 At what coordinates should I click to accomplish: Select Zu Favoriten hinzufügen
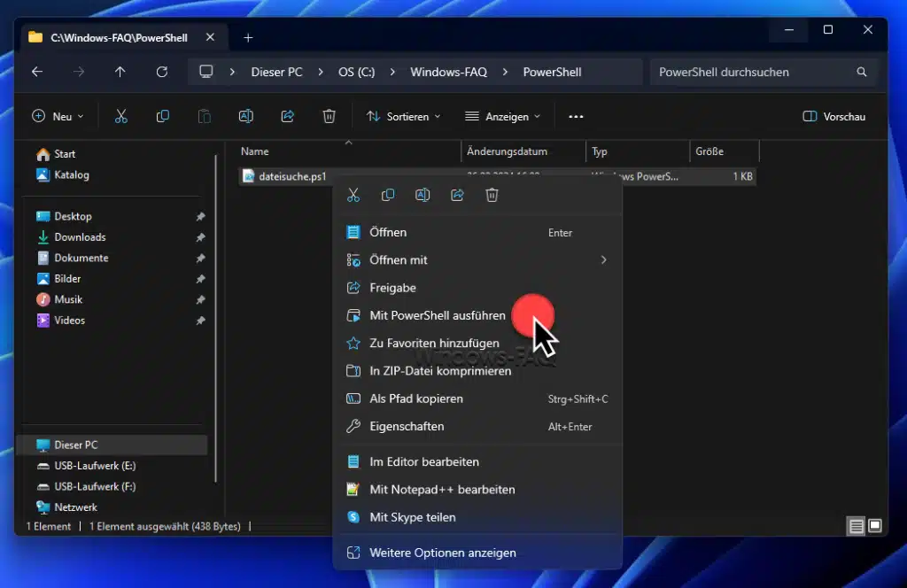(x=477, y=344)
